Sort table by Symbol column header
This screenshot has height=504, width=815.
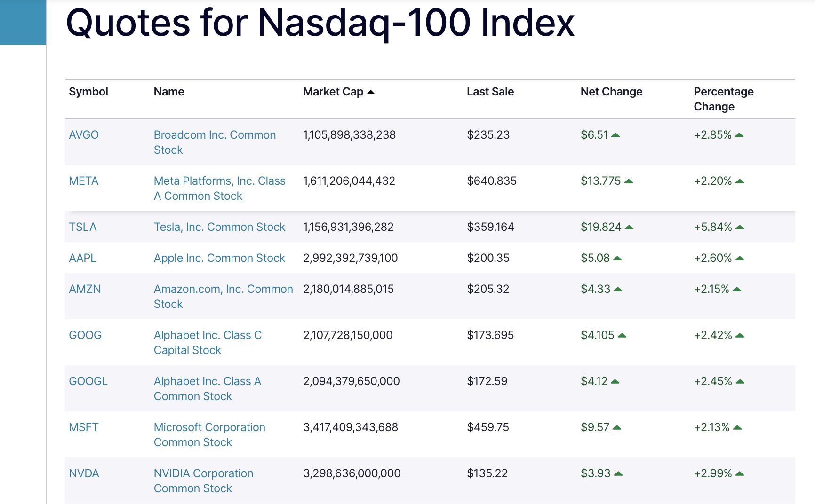tap(88, 92)
